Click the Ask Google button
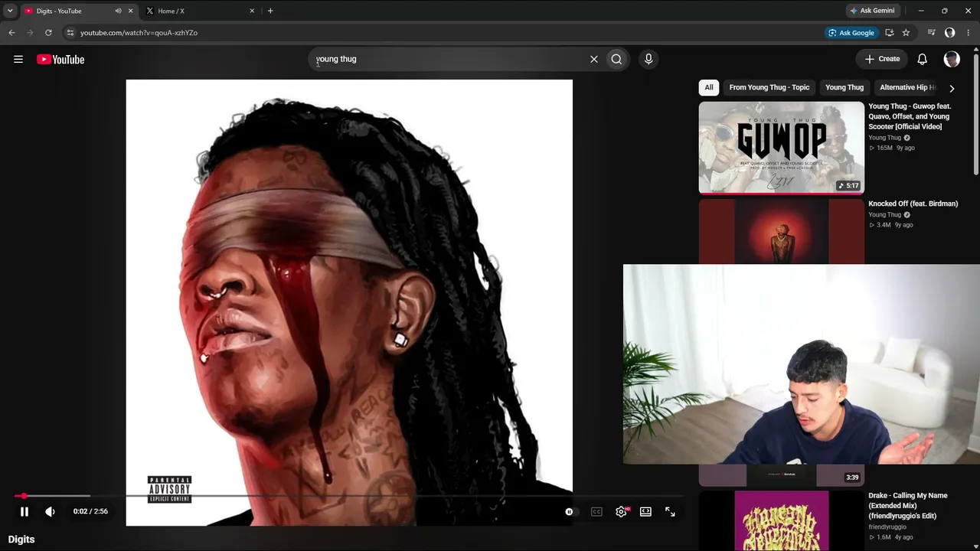This screenshot has width=980, height=551. click(x=851, y=33)
